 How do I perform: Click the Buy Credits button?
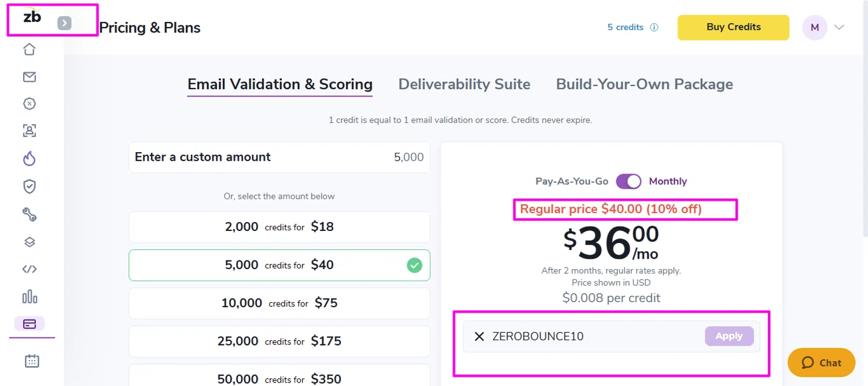[x=733, y=27]
